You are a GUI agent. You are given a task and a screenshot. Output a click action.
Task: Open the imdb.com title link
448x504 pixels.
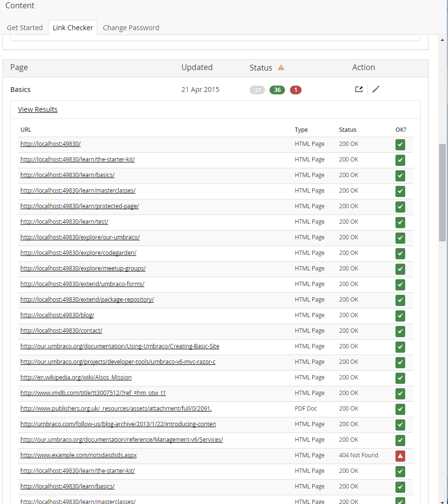click(x=93, y=393)
